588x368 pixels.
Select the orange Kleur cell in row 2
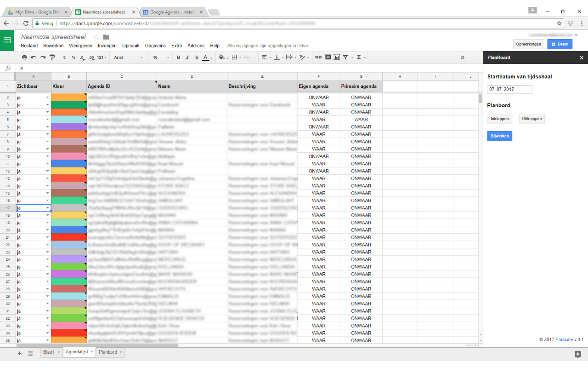click(69, 98)
